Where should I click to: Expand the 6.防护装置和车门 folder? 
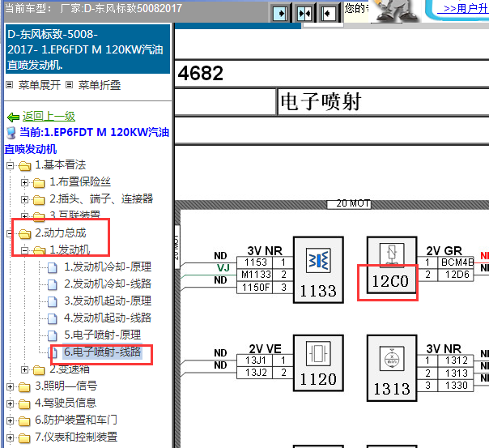(x=10, y=420)
